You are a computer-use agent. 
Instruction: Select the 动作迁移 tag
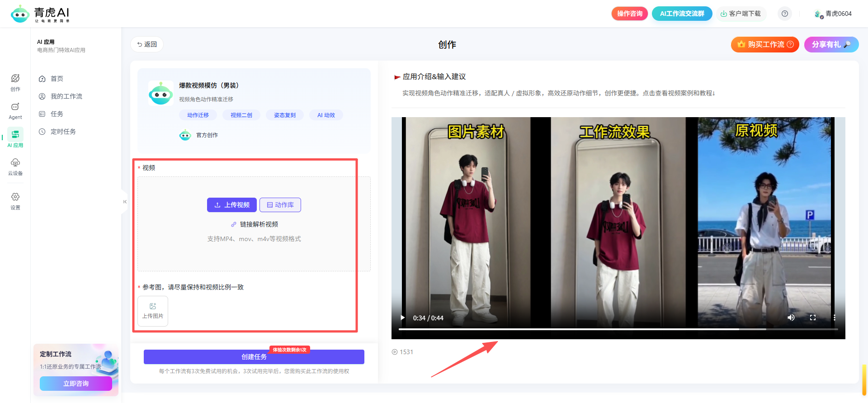(x=198, y=115)
